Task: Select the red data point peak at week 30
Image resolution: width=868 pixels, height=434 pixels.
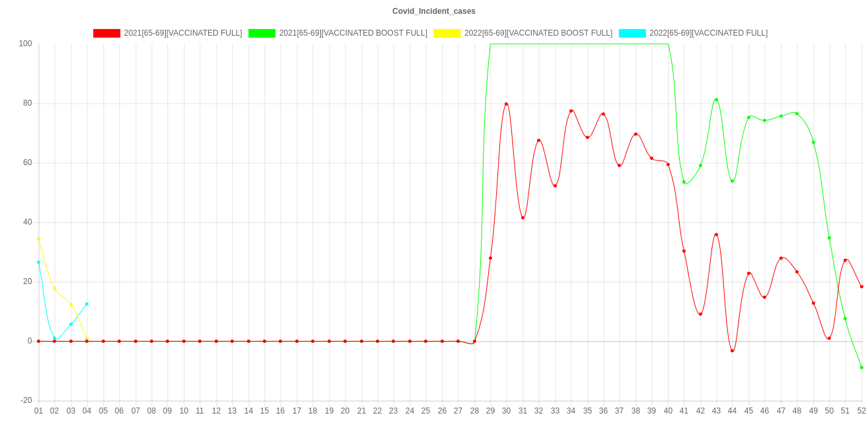Action: 507,104
